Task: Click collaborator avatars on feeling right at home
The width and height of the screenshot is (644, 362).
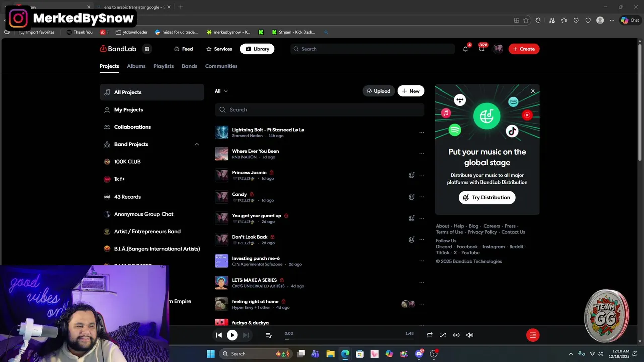Action: (x=408, y=304)
